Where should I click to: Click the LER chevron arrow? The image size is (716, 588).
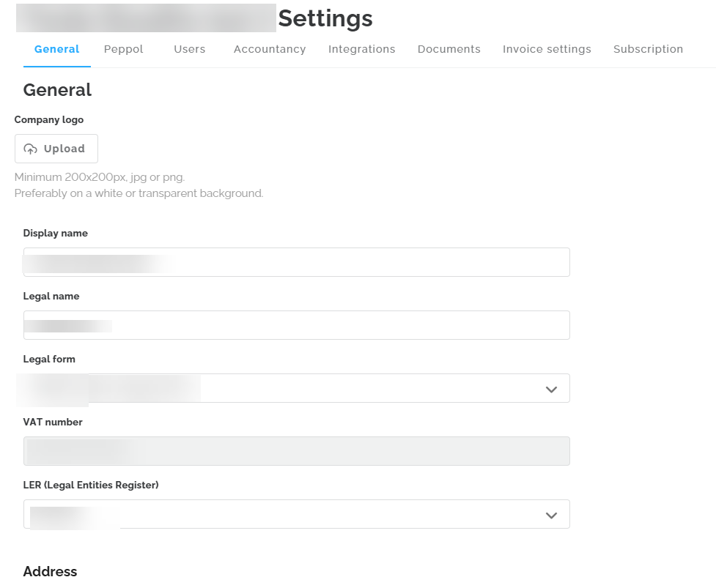551,515
